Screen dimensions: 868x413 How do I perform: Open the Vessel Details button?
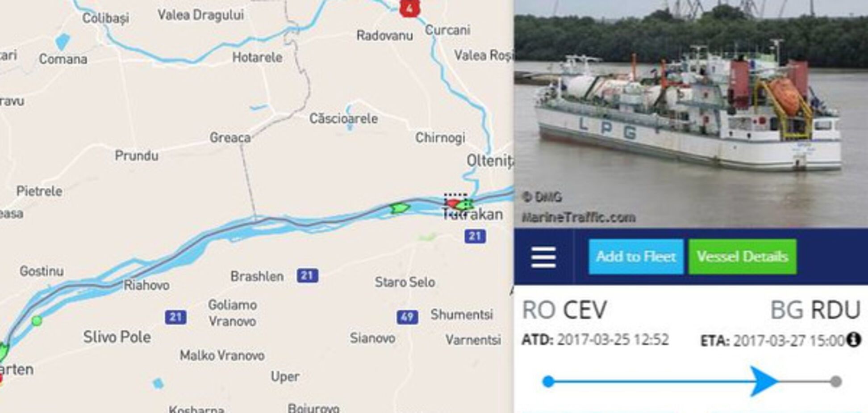743,257
